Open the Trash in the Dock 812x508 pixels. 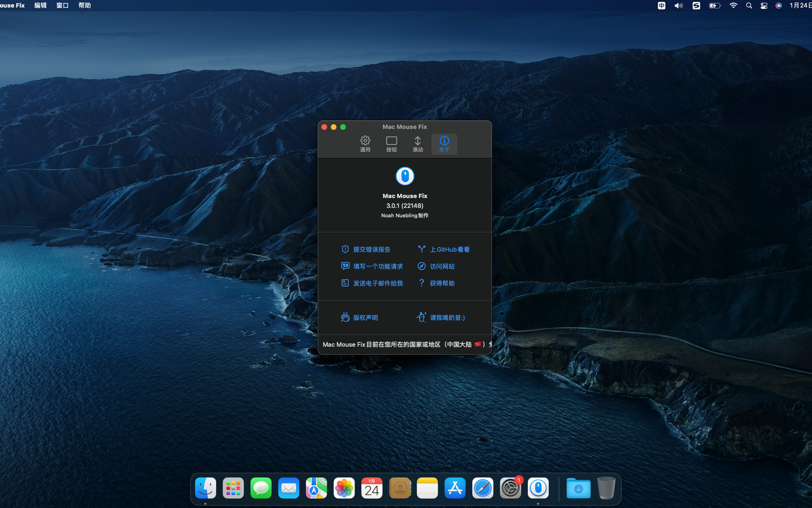pos(606,488)
